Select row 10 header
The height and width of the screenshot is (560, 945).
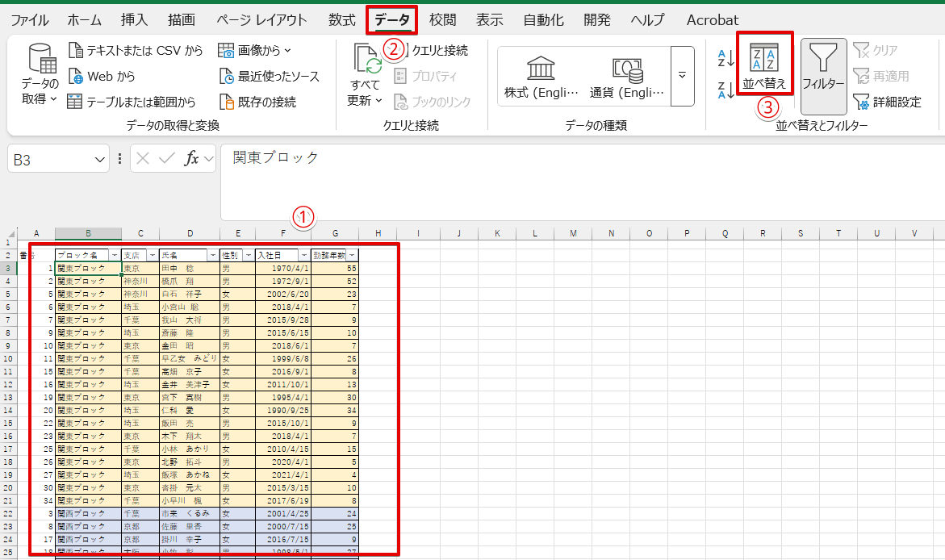pos(8,358)
